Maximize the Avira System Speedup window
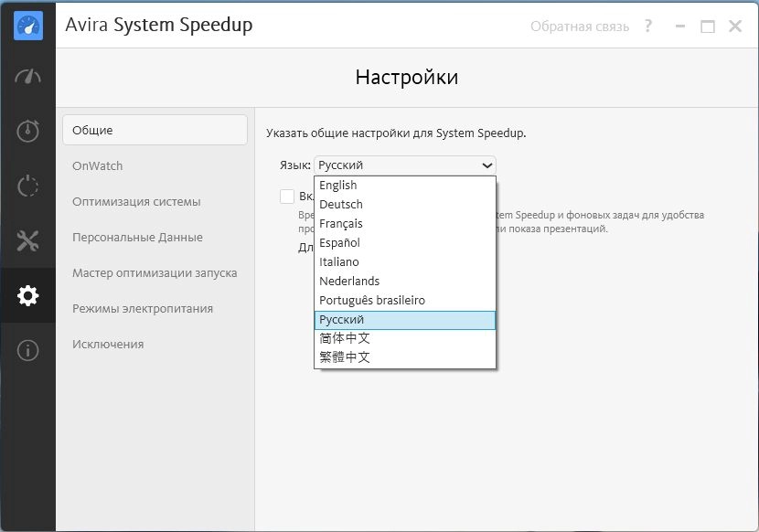This screenshot has height=532, width=759. (708, 27)
